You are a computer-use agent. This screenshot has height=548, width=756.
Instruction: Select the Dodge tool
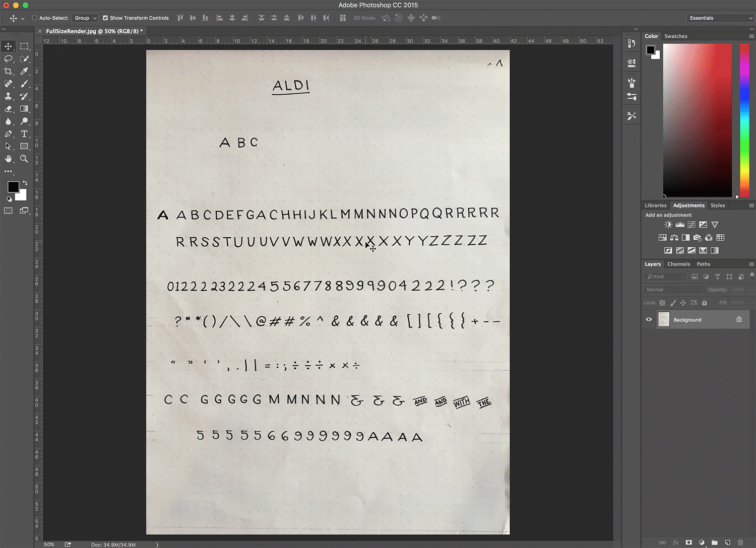24,121
